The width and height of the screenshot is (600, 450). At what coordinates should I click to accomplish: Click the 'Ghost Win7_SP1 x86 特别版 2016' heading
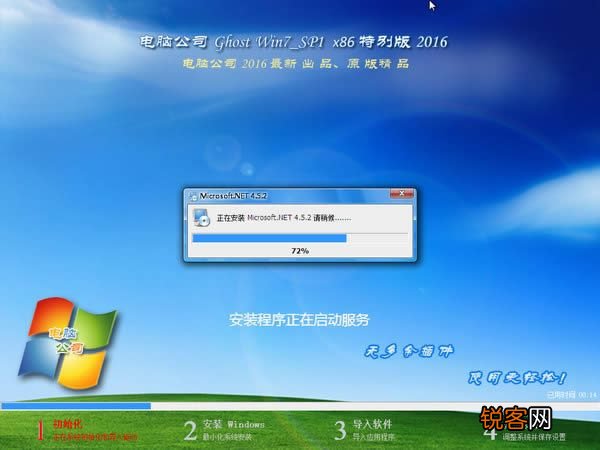pyautogui.click(x=293, y=42)
